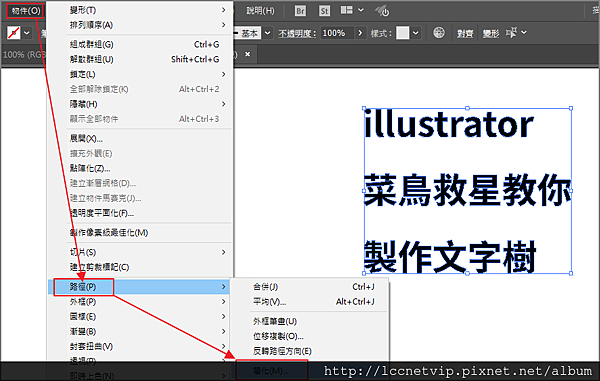Click the opacity 100% input field
This screenshot has height=381, width=600.
pos(337,33)
